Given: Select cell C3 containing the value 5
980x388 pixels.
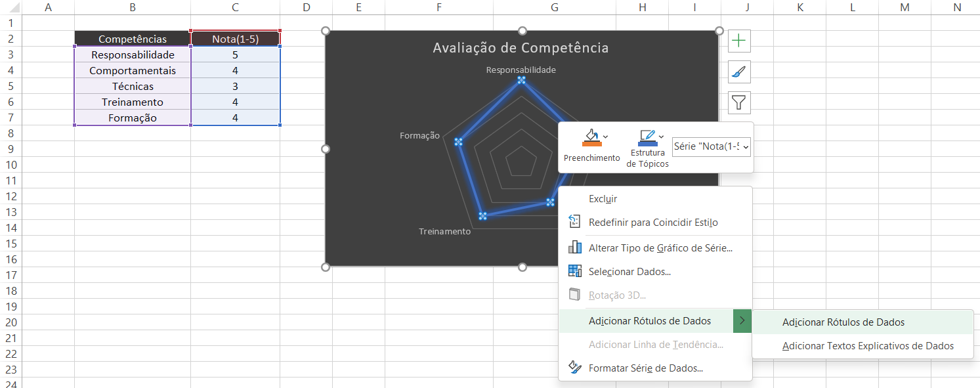Looking at the screenshot, I should [236, 54].
